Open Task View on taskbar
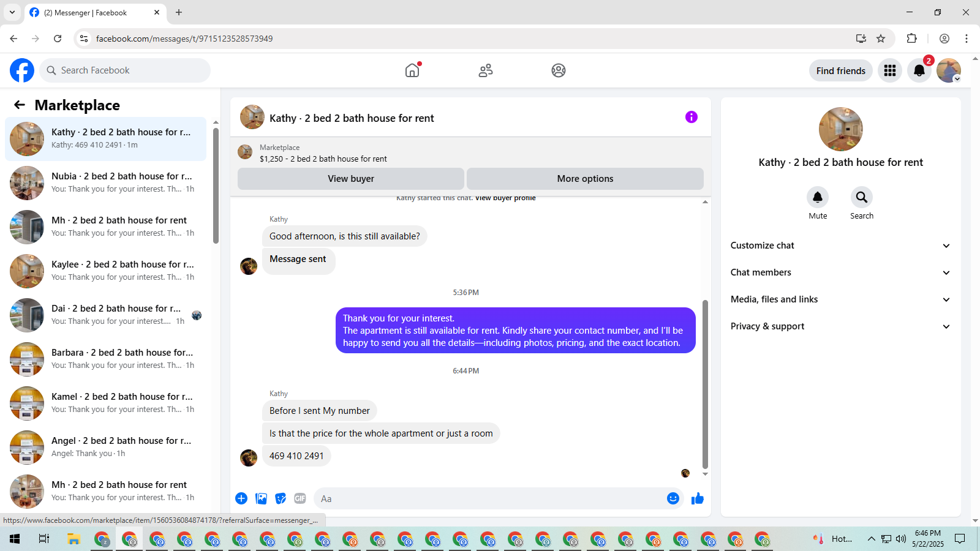 click(x=43, y=539)
